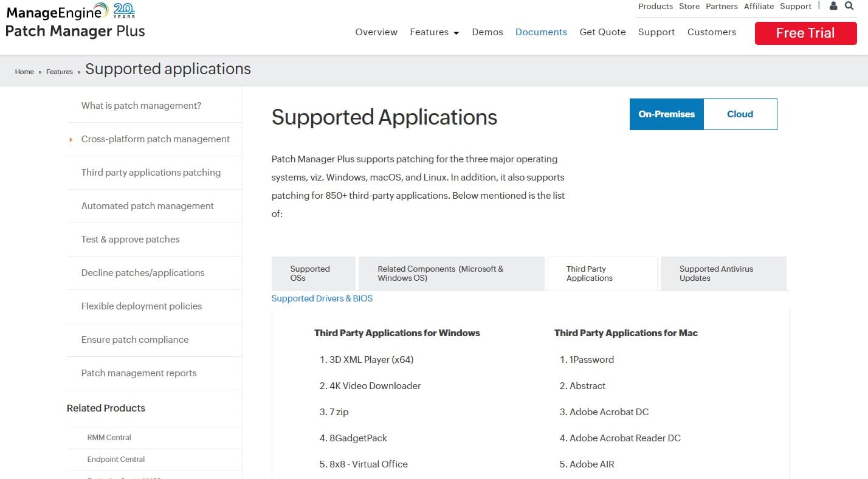Open the Partners link
The width and height of the screenshot is (868, 479).
click(x=722, y=6)
